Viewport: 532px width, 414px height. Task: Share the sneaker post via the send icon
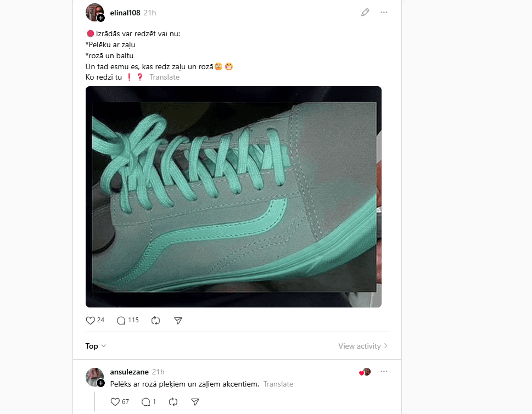pos(178,320)
